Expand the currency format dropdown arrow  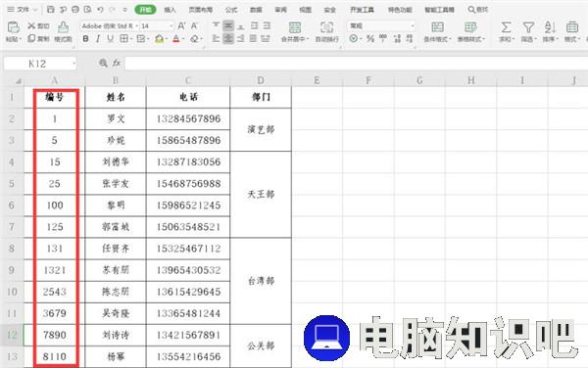pos(361,38)
